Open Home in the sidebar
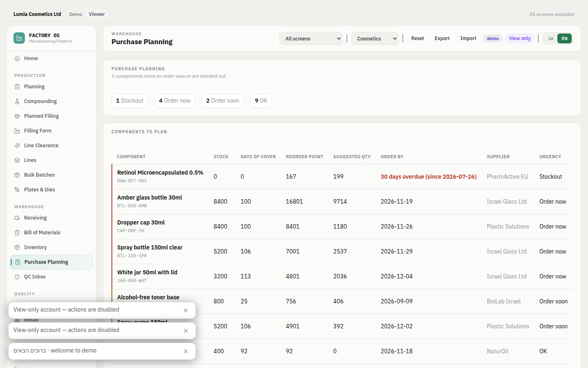 tap(51, 58)
